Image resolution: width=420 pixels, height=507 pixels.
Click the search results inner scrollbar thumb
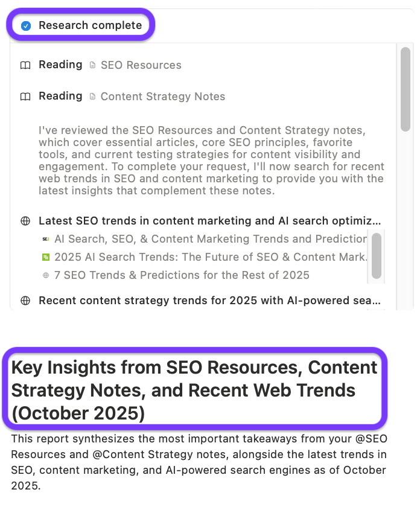pyautogui.click(x=377, y=255)
